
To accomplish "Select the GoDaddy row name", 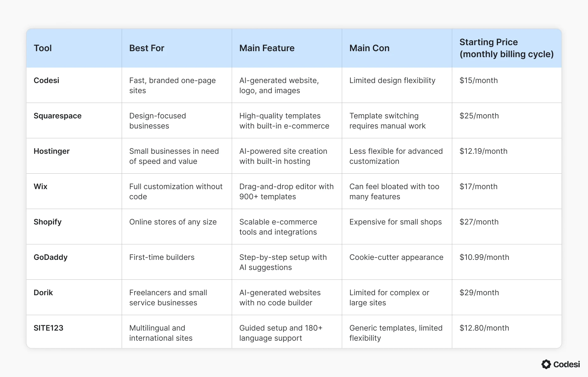I will point(50,257).
